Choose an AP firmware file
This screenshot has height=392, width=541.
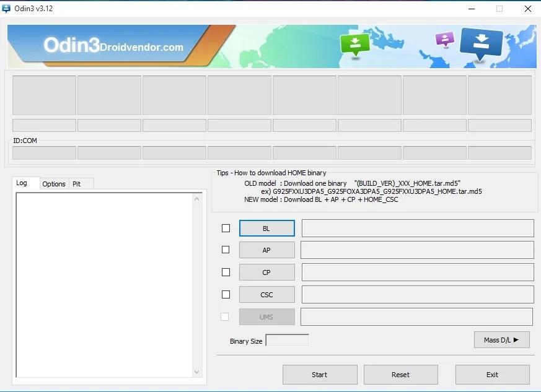(266, 250)
